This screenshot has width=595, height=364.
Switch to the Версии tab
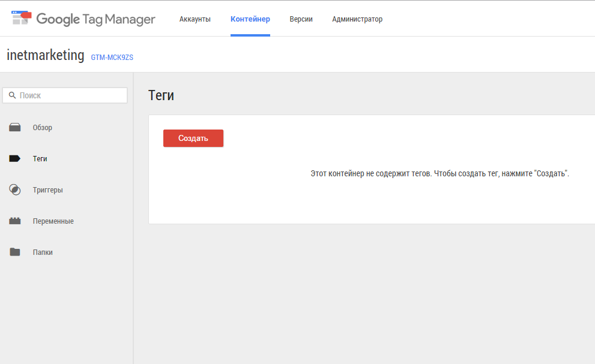pos(301,19)
